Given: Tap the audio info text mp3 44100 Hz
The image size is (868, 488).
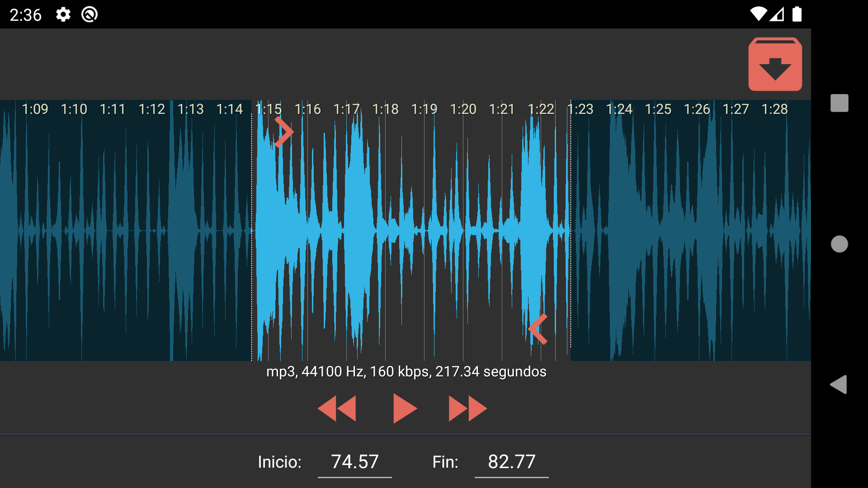Looking at the screenshot, I should (x=406, y=371).
